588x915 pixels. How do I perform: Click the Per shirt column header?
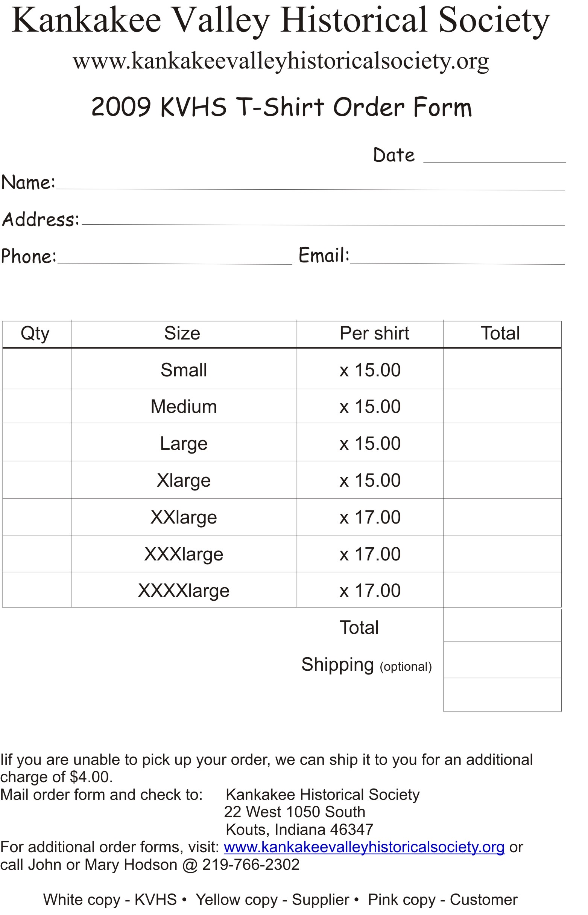coord(374,333)
